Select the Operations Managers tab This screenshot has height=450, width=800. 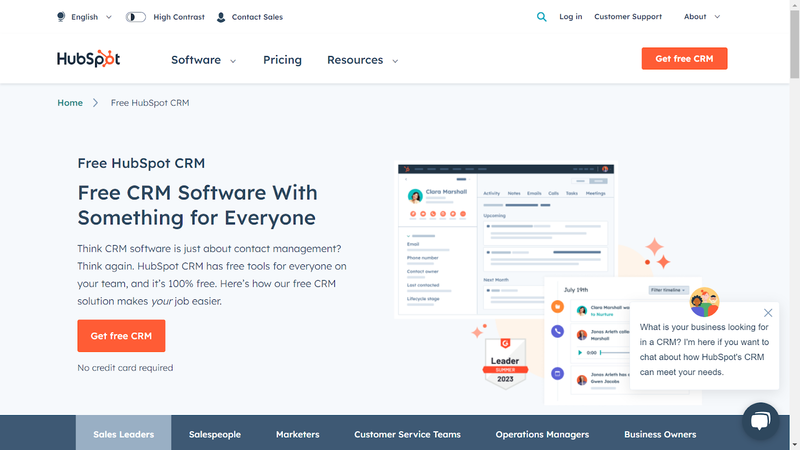(542, 434)
